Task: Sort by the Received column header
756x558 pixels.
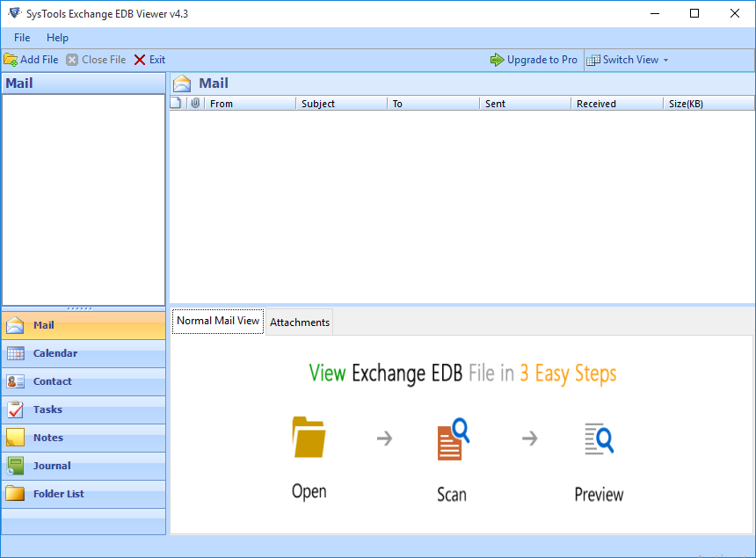Action: 617,104
